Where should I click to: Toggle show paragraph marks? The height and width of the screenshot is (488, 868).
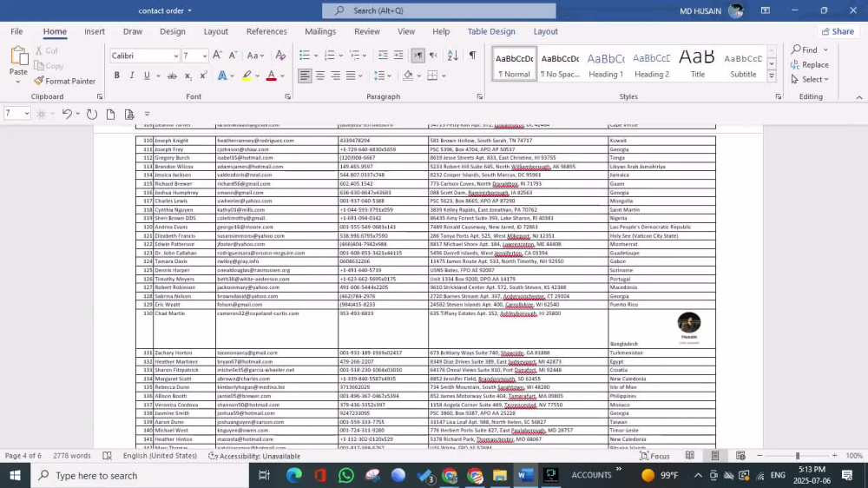[x=472, y=55]
